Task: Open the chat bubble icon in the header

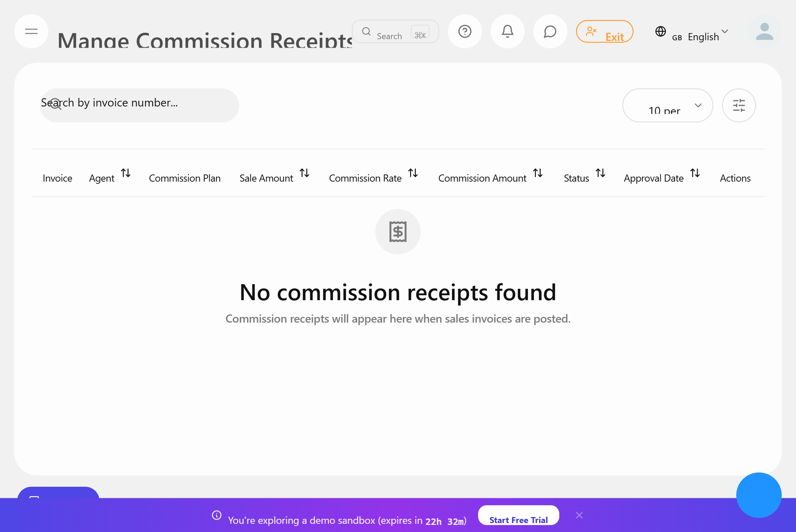Action: (x=550, y=31)
